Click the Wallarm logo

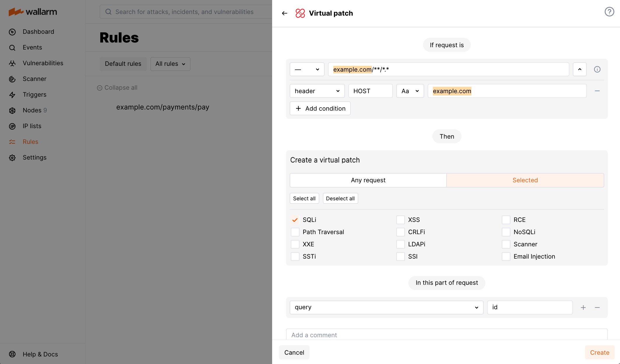[33, 12]
